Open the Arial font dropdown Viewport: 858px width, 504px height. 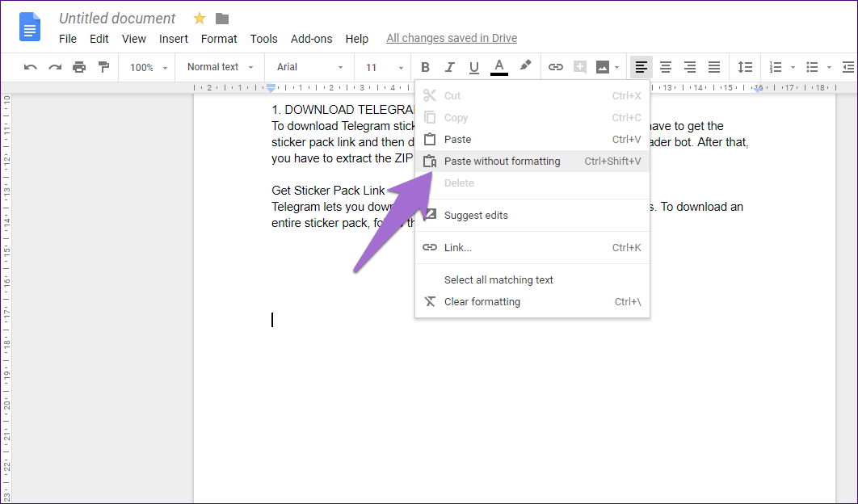(309, 67)
